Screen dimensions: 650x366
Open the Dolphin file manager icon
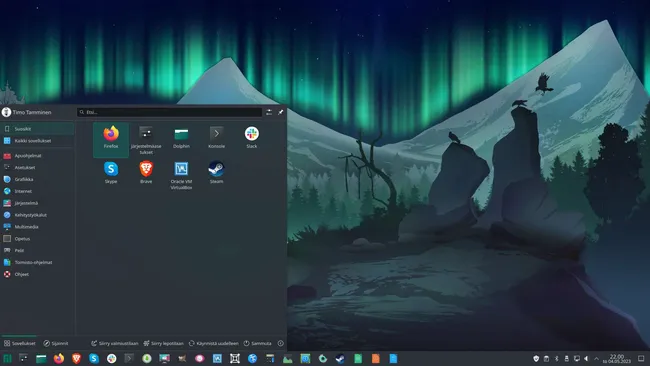coord(181,138)
